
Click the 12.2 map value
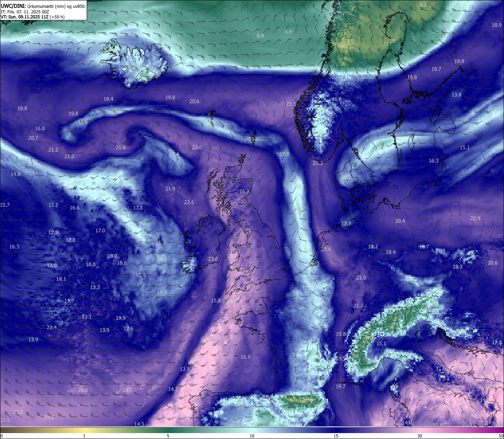tap(373, 246)
